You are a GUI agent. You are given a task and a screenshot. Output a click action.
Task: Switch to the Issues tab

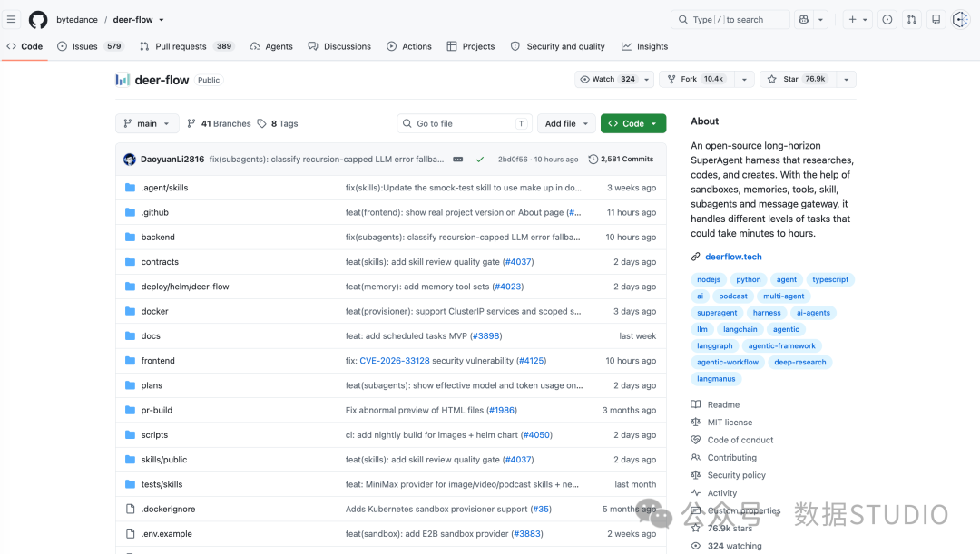click(x=91, y=46)
